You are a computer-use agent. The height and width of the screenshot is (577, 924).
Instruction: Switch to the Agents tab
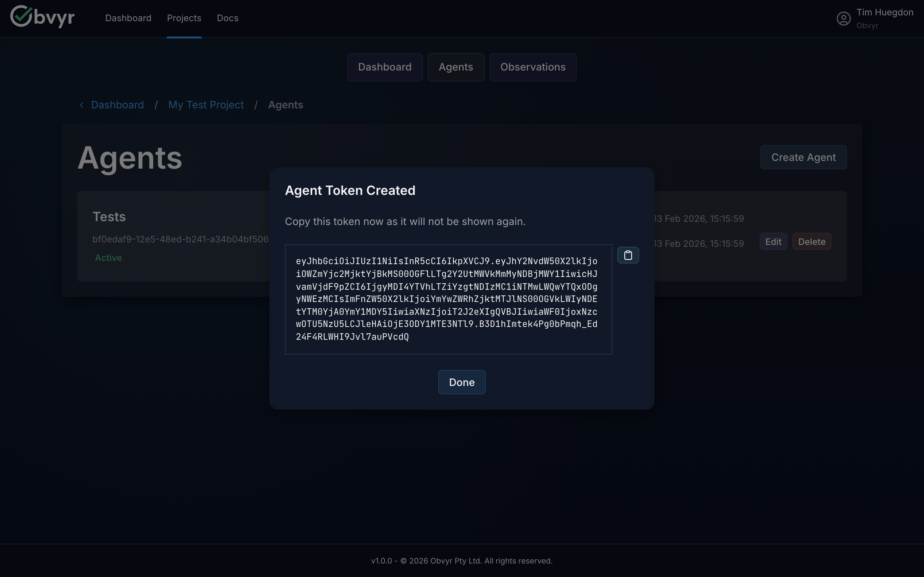pos(456,67)
